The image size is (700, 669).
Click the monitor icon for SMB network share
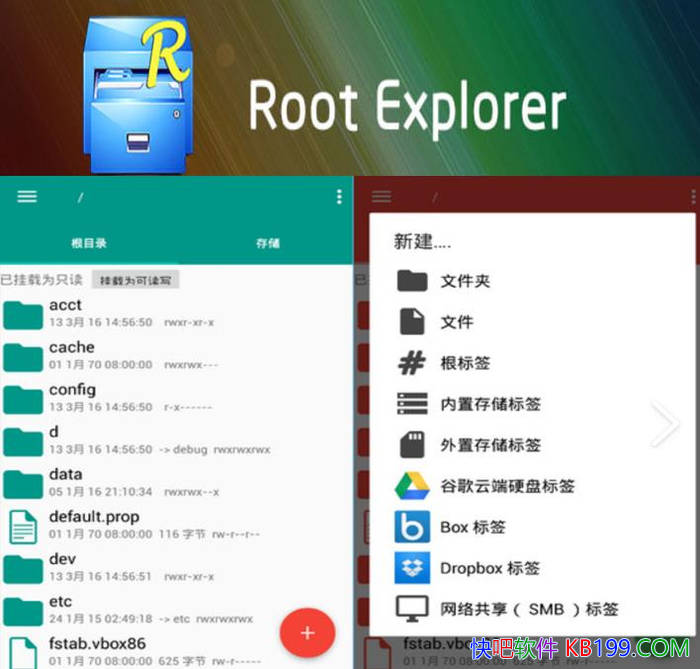[412, 609]
